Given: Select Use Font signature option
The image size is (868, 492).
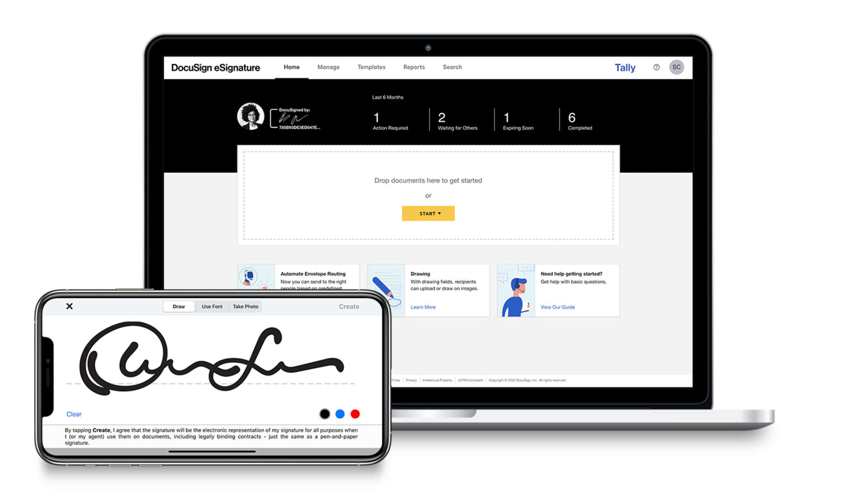Looking at the screenshot, I should click(212, 306).
